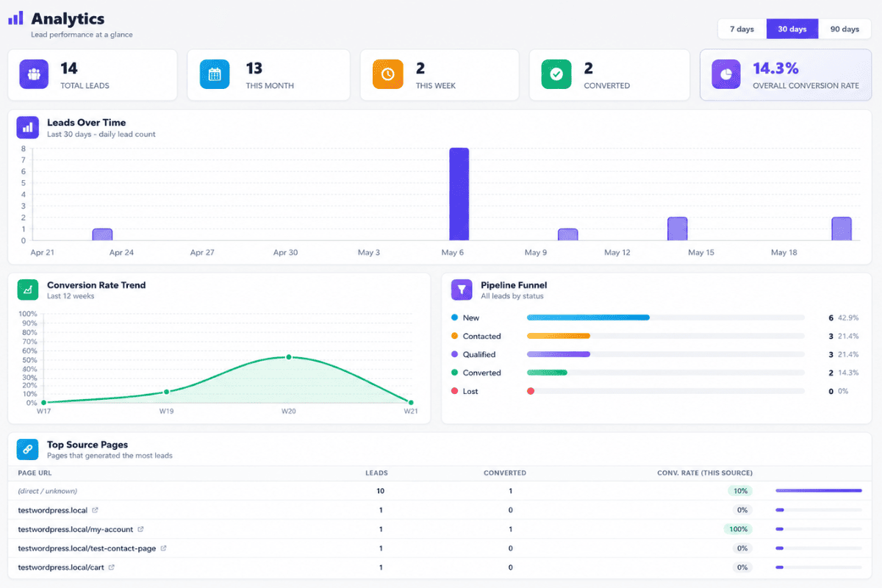
Task: Click the PAGE URL column header
Action: pyautogui.click(x=34, y=473)
